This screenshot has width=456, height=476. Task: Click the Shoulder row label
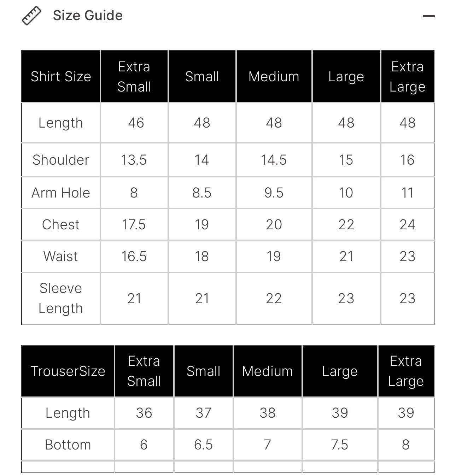[61, 160]
